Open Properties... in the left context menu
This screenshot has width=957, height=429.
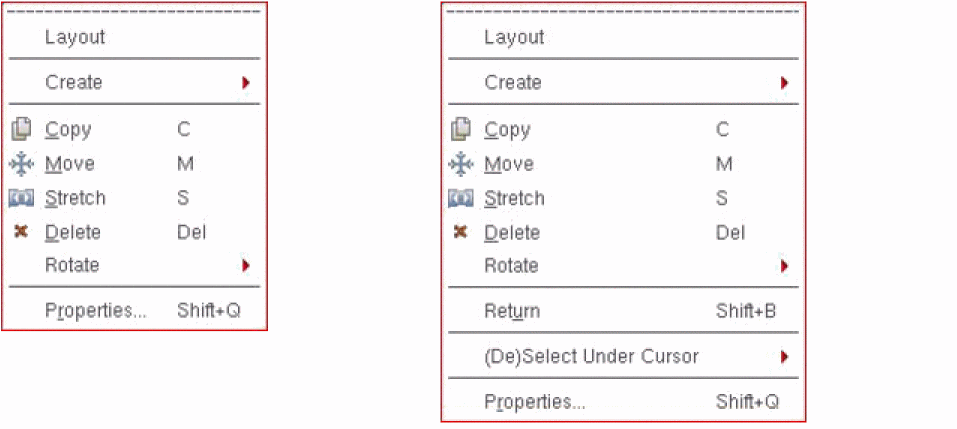pyautogui.click(x=95, y=310)
